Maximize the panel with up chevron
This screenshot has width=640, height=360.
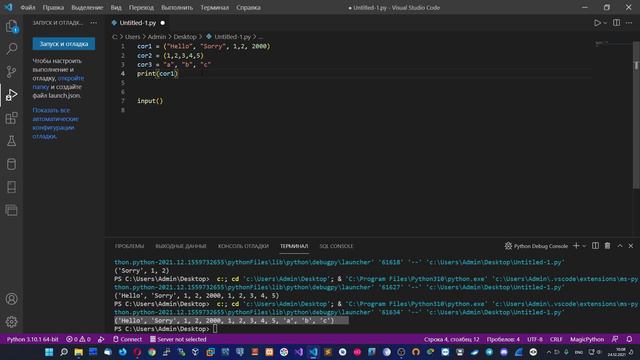(620, 246)
